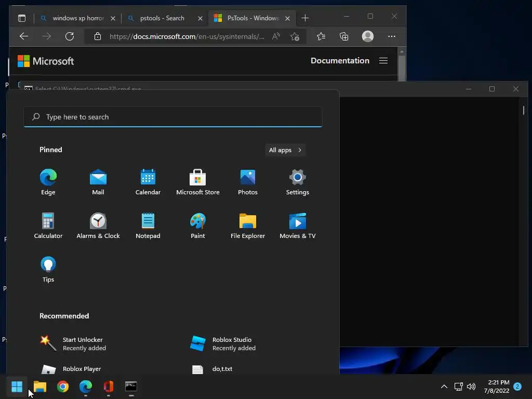
Task: Open the Tips pinned app
Action: (x=48, y=270)
